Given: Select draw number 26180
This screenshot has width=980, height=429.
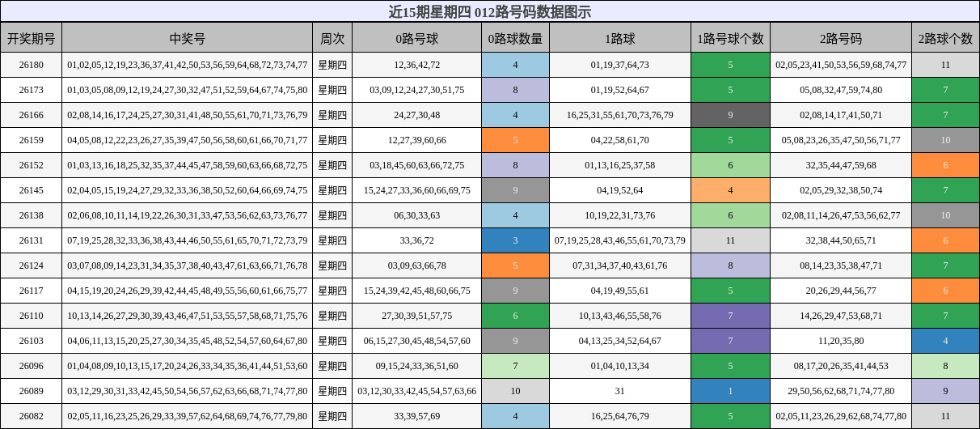Looking at the screenshot, I should point(32,65).
